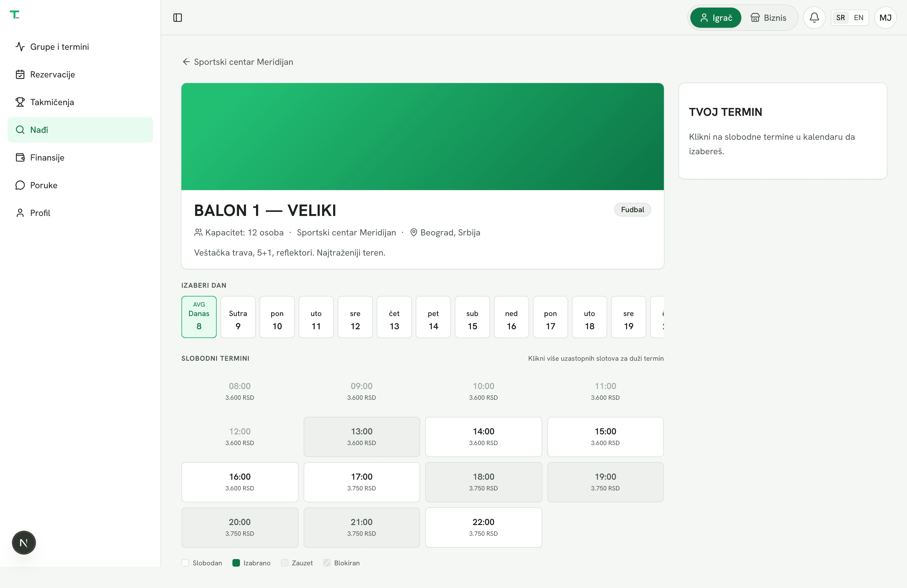Click the Grupe i termini pulse icon
The image size is (907, 588).
(x=20, y=47)
